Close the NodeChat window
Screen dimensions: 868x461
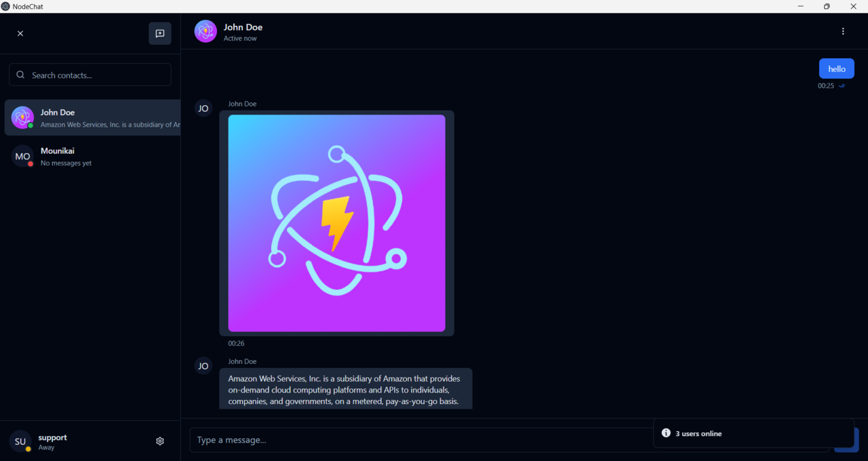click(x=854, y=6)
